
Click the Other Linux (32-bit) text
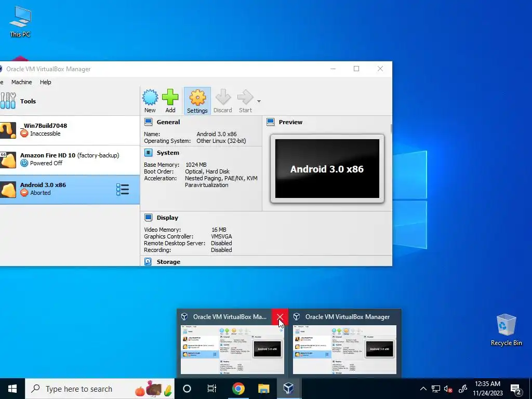[x=221, y=141]
